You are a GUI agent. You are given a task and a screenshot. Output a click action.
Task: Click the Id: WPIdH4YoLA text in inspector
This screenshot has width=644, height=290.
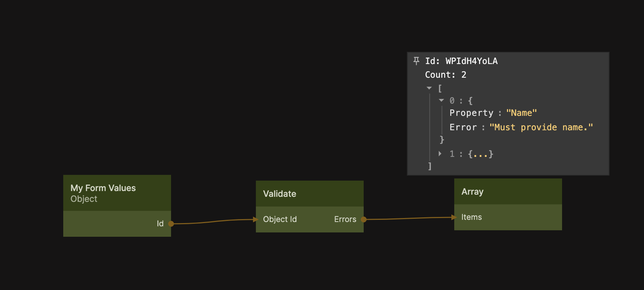461,61
